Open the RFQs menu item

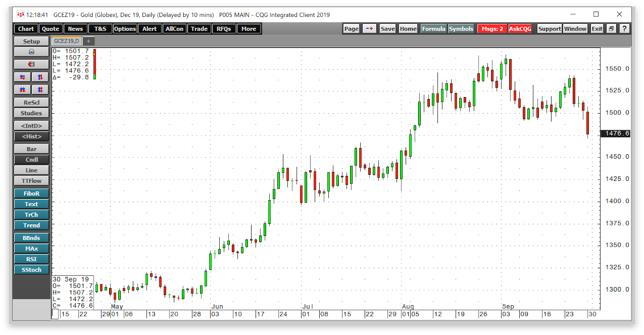point(224,29)
